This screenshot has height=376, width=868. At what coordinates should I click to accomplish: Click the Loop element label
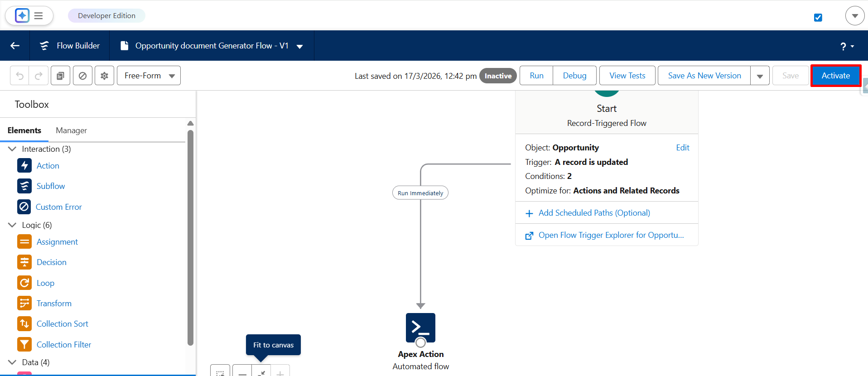(x=45, y=283)
